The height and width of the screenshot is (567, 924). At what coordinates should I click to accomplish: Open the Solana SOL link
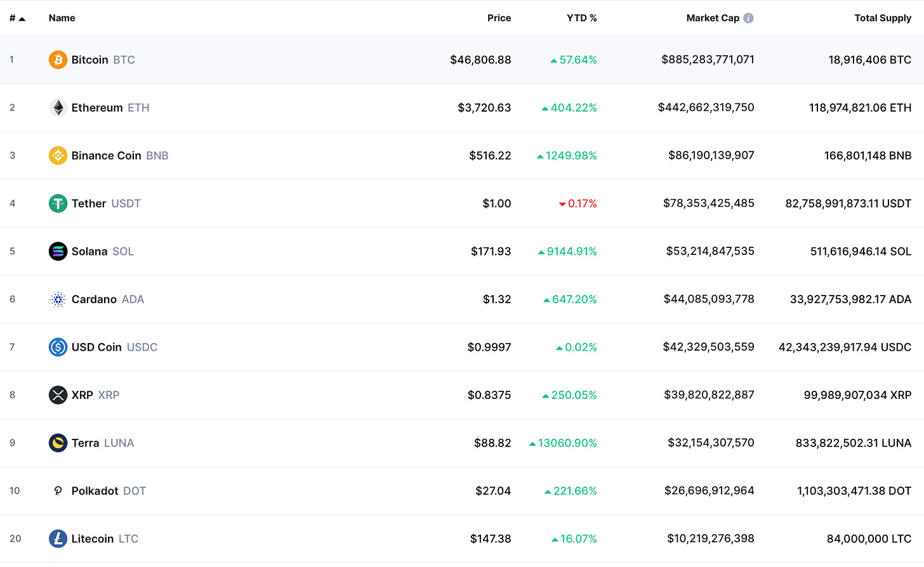click(103, 251)
